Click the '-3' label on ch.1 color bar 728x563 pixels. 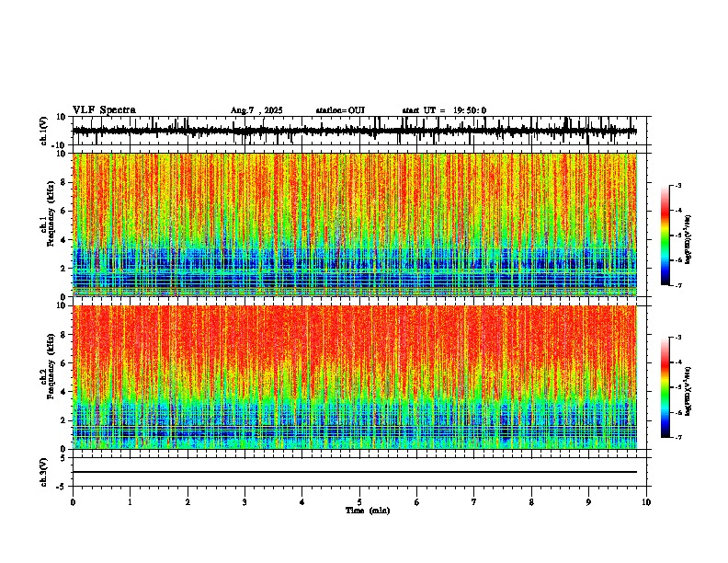(678, 186)
